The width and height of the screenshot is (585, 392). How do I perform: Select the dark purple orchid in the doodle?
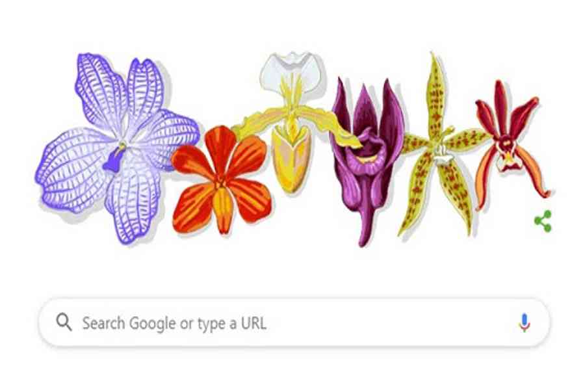[367, 157]
